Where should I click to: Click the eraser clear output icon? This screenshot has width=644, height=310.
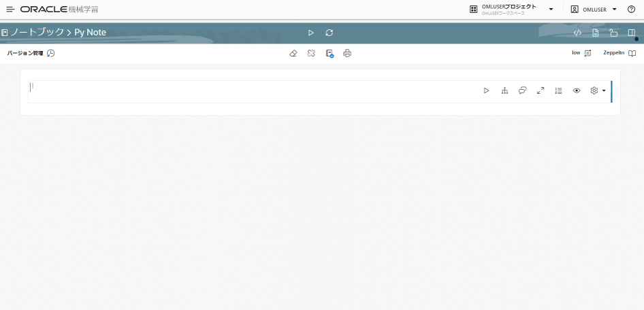(x=293, y=53)
